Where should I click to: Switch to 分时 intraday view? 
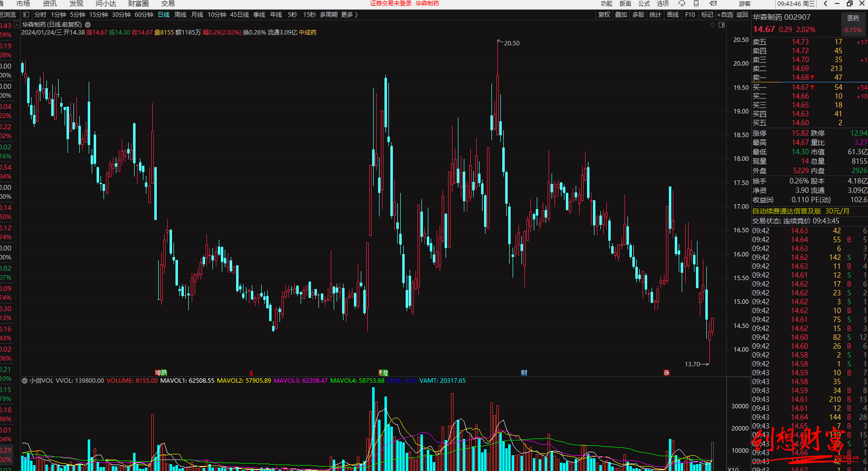point(40,15)
